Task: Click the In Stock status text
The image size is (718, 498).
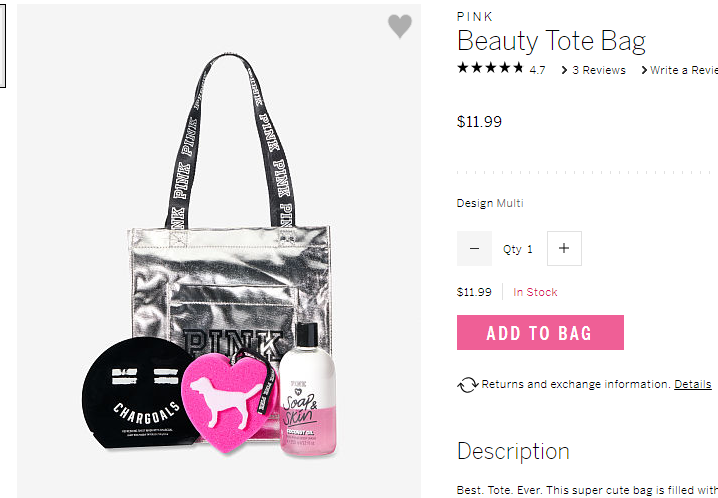Action: click(x=535, y=292)
